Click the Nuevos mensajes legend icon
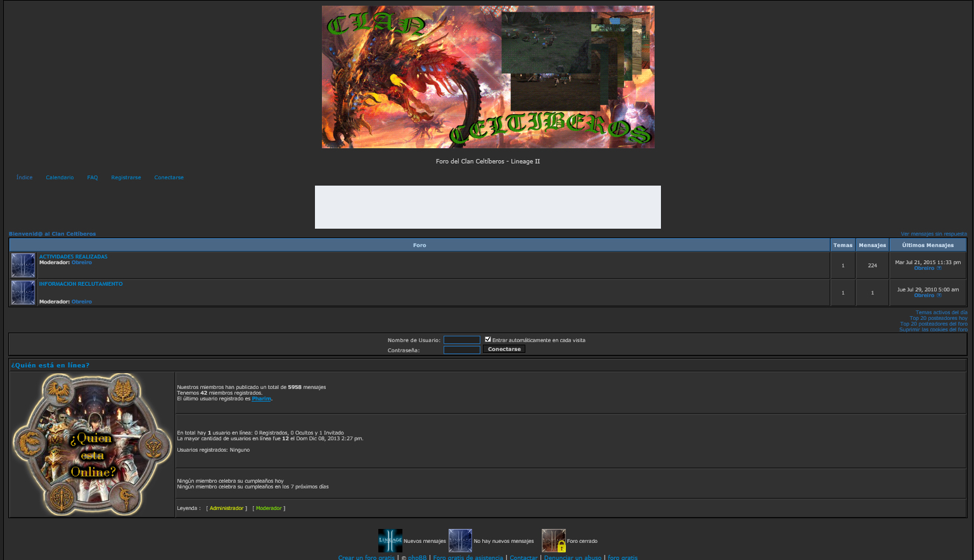 click(390, 540)
